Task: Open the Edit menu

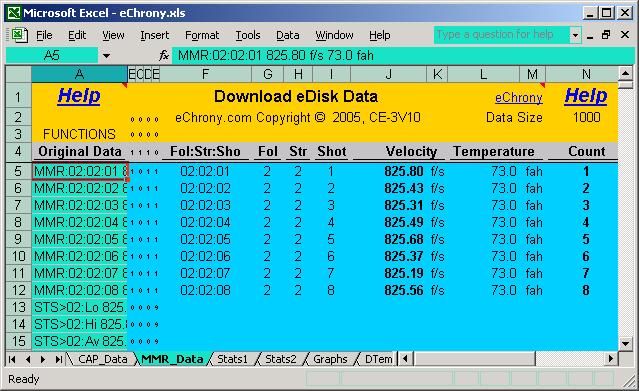Action: point(77,35)
